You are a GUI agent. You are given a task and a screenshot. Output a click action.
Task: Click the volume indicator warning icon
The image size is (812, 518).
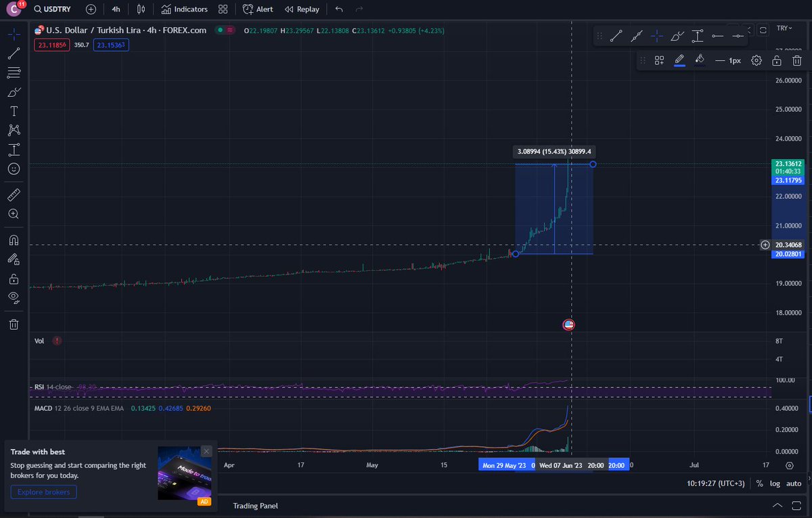(56, 341)
